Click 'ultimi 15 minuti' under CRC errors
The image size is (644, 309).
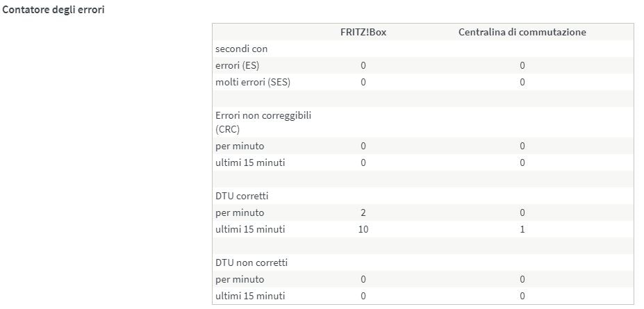point(250,162)
